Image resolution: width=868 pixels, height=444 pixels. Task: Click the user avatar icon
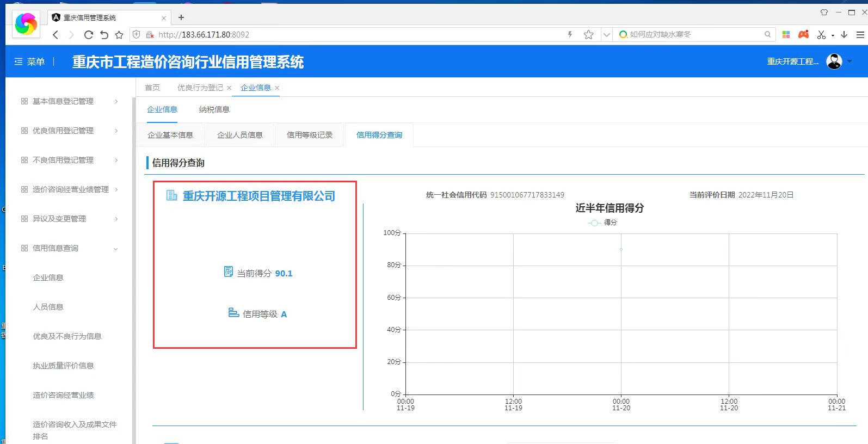tap(834, 61)
